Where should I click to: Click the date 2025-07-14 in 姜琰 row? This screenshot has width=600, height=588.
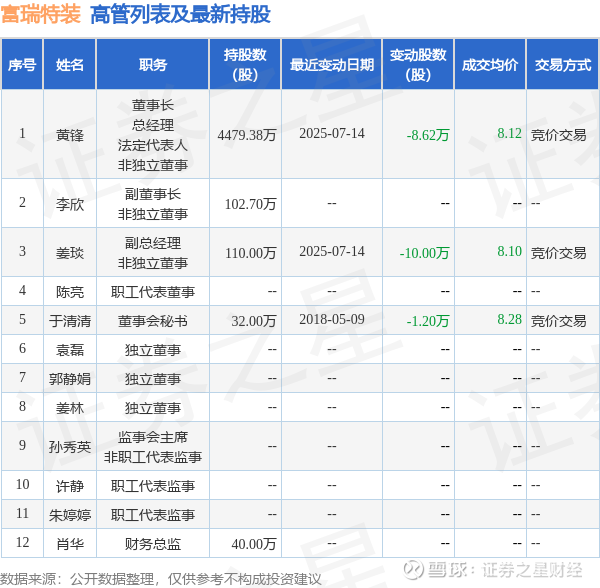pyautogui.click(x=332, y=251)
